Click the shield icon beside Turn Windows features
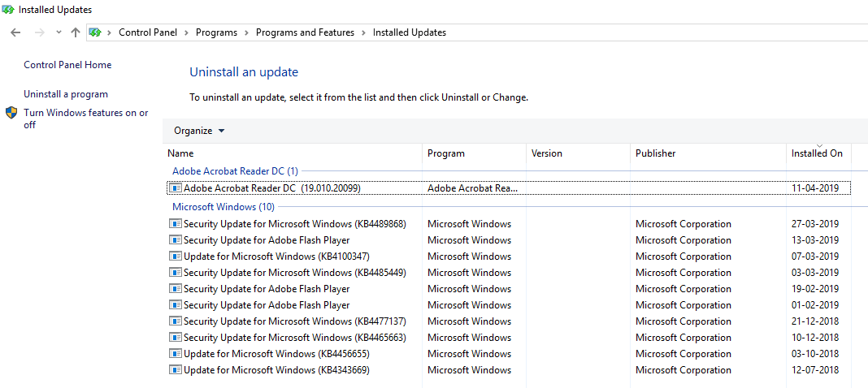868x388 pixels. click(x=11, y=113)
